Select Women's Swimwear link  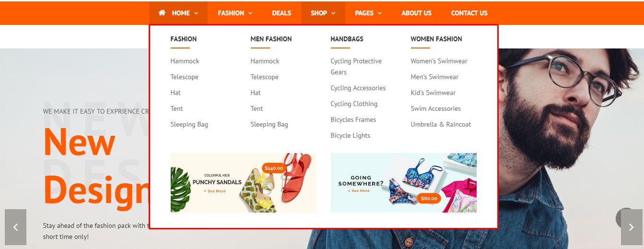(439, 61)
